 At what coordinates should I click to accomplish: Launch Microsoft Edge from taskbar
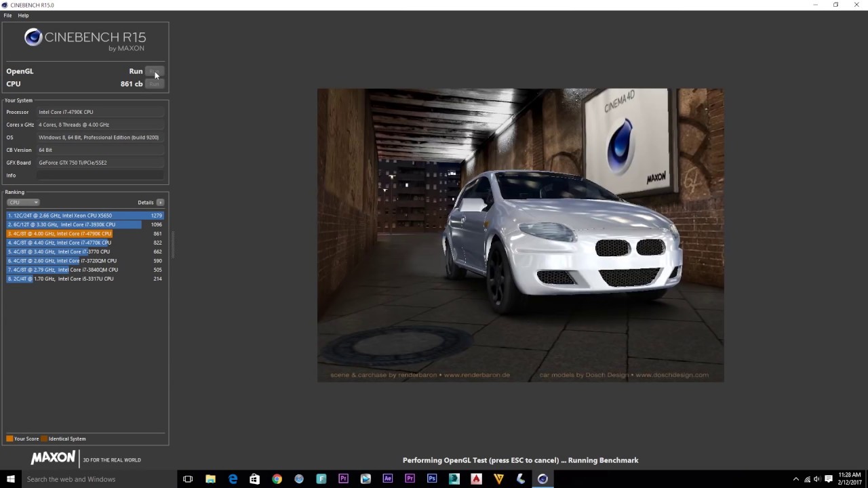pyautogui.click(x=233, y=479)
